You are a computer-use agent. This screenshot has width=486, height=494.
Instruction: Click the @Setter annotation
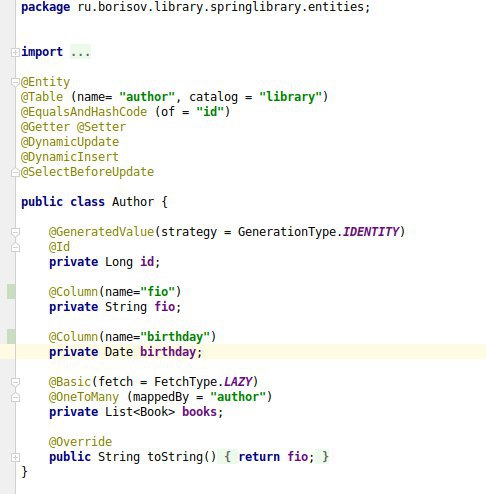(x=101, y=127)
